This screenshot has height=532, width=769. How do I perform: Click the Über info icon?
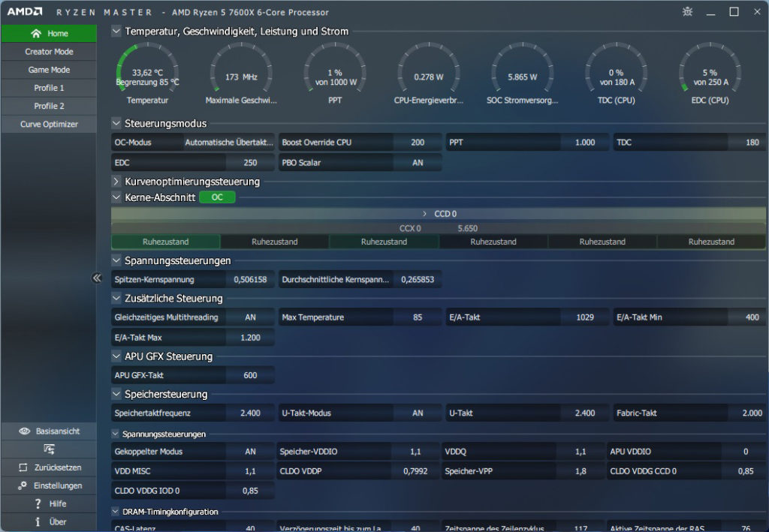(38, 521)
